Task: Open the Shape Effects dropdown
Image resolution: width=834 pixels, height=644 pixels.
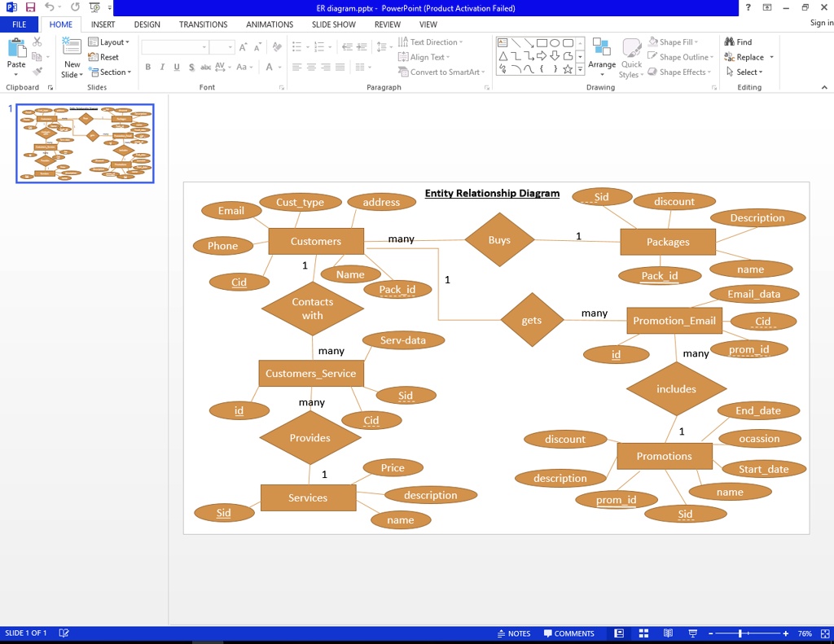Action: [679, 72]
